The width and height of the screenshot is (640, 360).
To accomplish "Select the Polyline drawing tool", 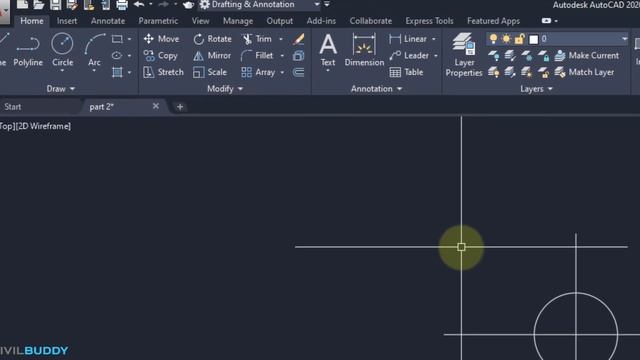I will point(28,51).
